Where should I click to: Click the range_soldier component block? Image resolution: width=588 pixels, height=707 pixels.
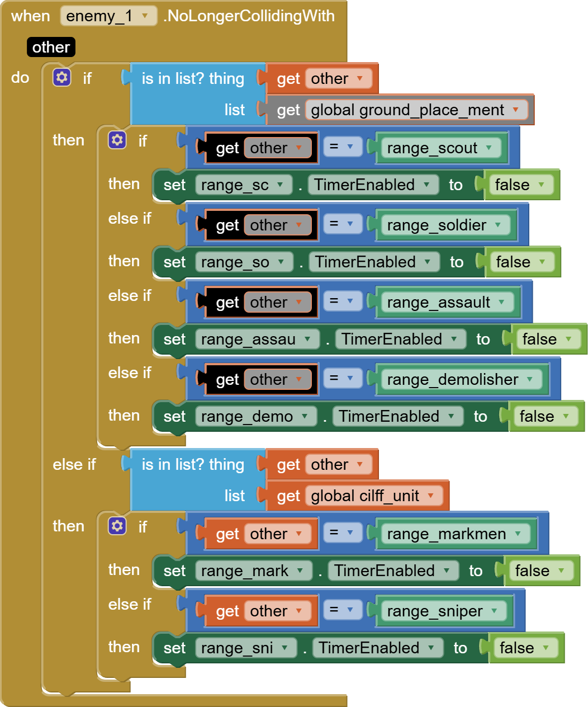[446, 225]
